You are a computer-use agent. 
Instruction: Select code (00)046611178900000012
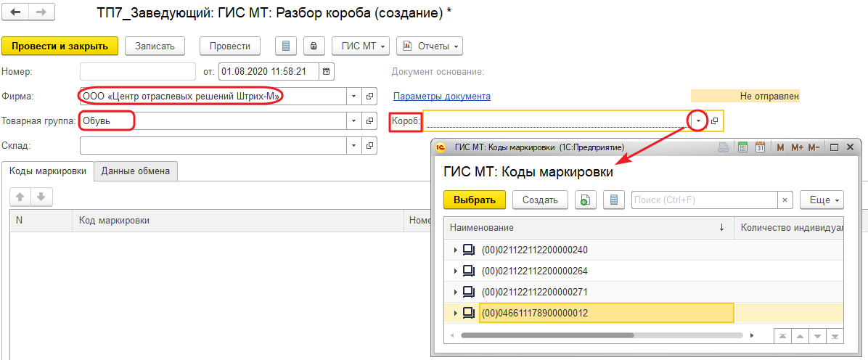click(535, 313)
